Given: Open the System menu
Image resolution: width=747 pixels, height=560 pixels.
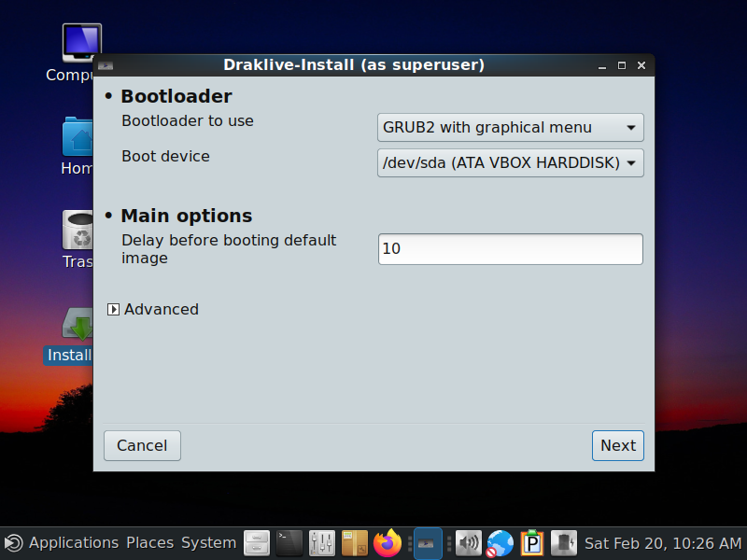Looking at the screenshot, I should (208, 543).
